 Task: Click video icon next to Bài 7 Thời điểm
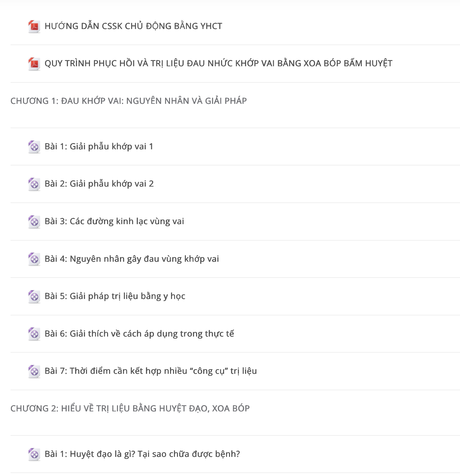34,371
